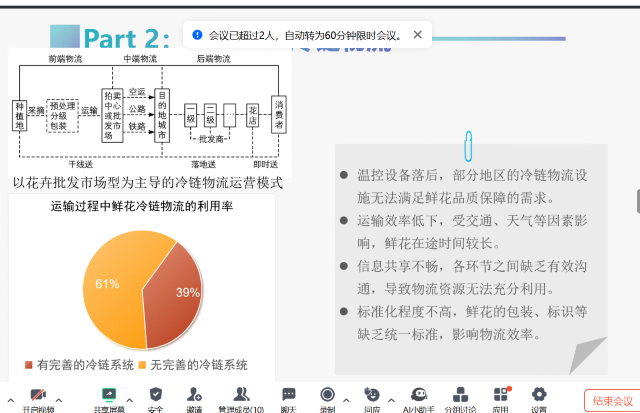
Task: Open 回应 reactions smiley icon
Action: click(x=371, y=396)
